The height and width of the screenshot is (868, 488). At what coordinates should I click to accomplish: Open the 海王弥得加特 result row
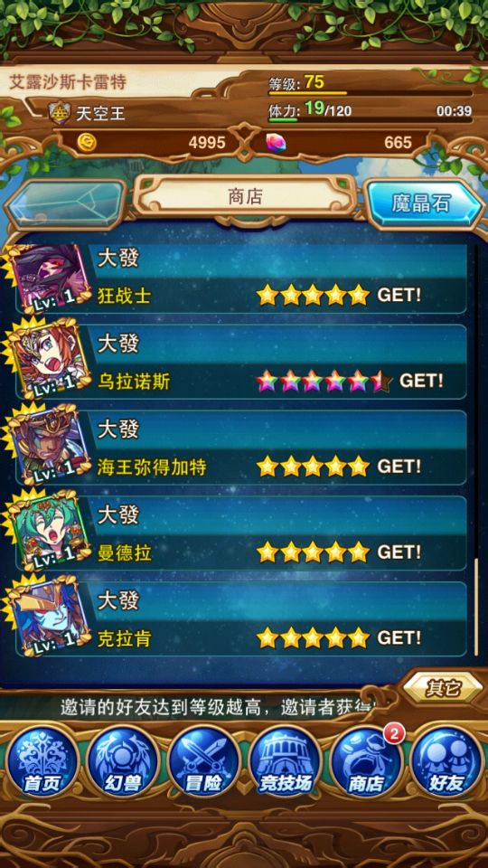tap(240, 448)
